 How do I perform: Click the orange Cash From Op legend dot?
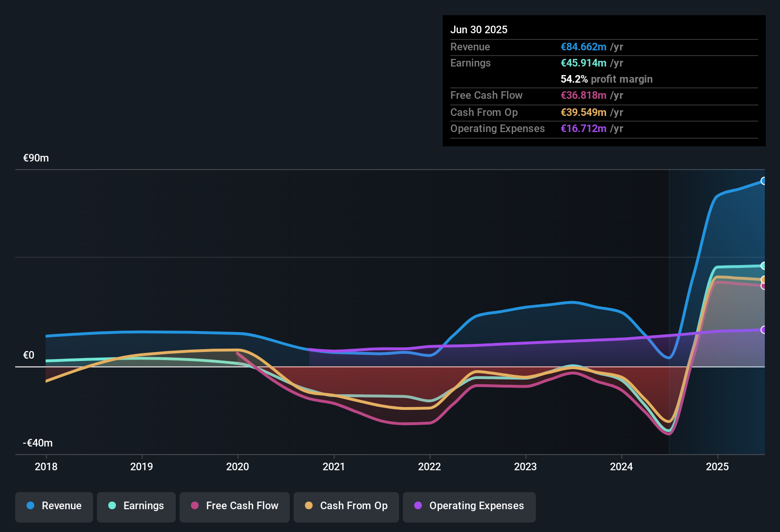click(308, 506)
